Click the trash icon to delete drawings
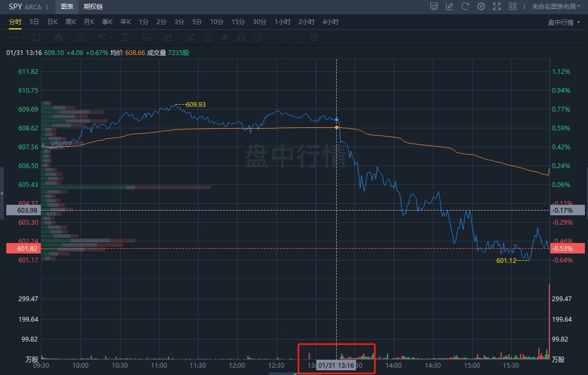 (x=314, y=37)
